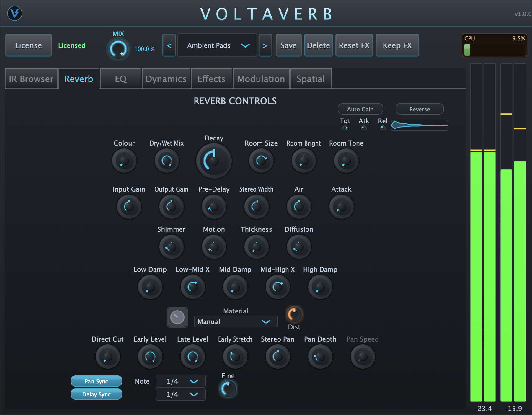The height and width of the screenshot is (415, 532).
Task: Click the Motion knob
Action: tap(214, 247)
